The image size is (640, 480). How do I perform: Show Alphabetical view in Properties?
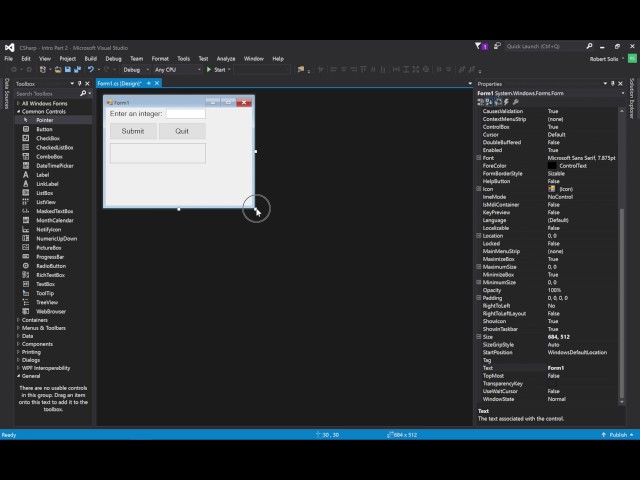pos(489,102)
